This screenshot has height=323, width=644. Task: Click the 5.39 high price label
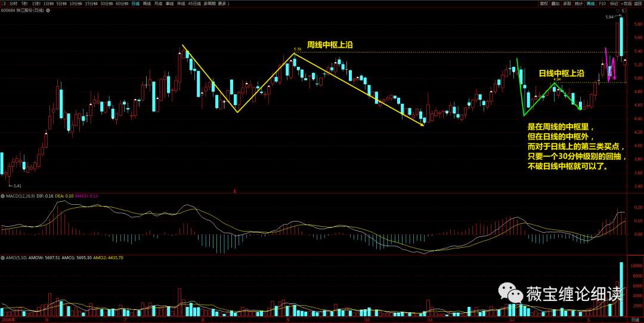(x=298, y=50)
